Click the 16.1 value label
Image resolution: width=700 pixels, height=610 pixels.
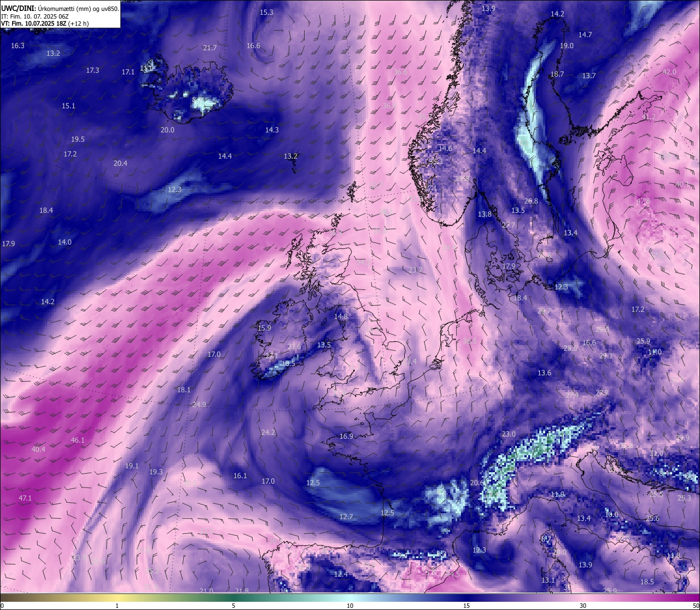click(x=240, y=476)
